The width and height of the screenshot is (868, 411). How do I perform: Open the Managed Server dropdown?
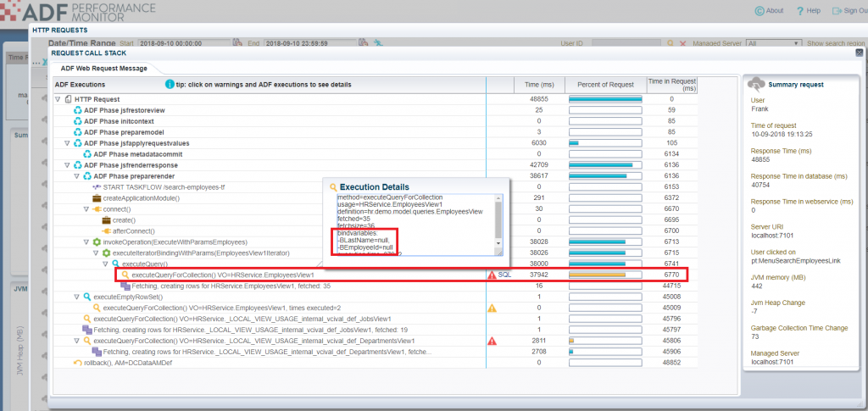771,43
